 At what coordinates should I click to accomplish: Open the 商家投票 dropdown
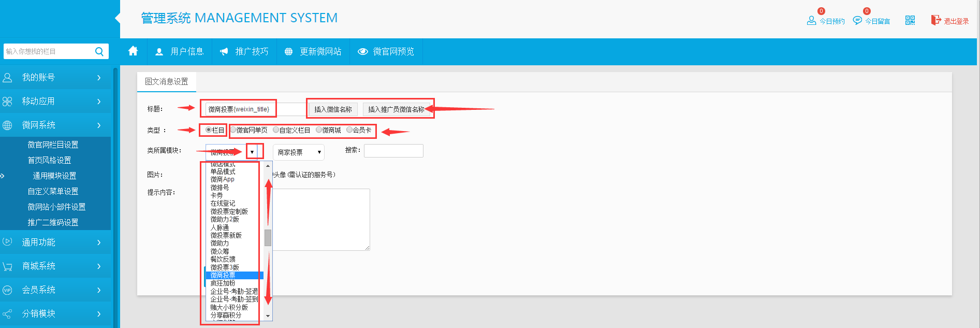pyautogui.click(x=298, y=152)
